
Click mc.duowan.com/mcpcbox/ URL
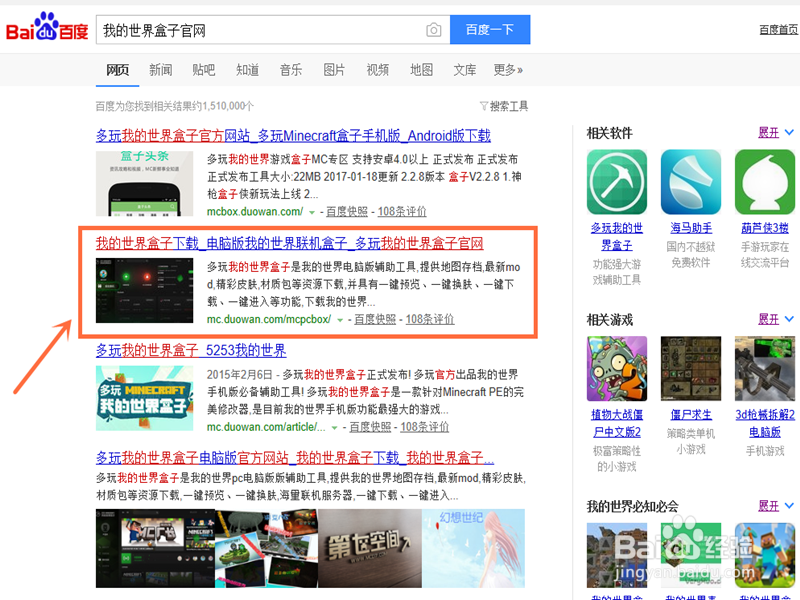[269, 319]
